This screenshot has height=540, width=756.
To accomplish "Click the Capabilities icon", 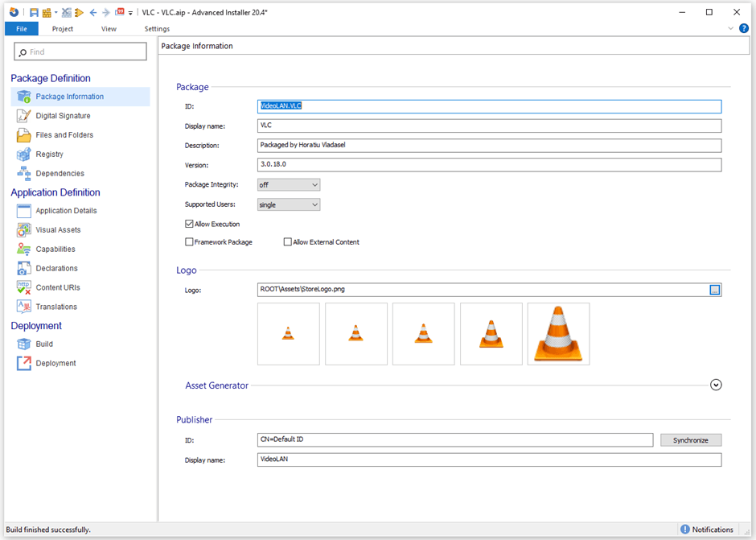I will [23, 249].
